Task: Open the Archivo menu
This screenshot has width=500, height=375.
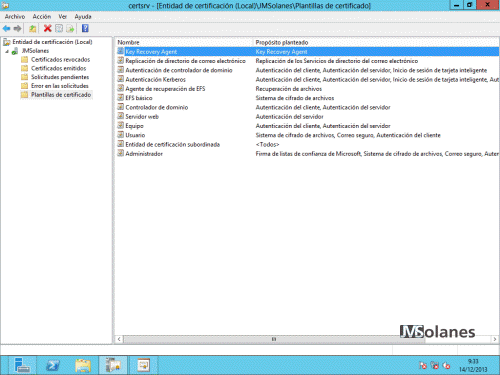Action: 15,17
